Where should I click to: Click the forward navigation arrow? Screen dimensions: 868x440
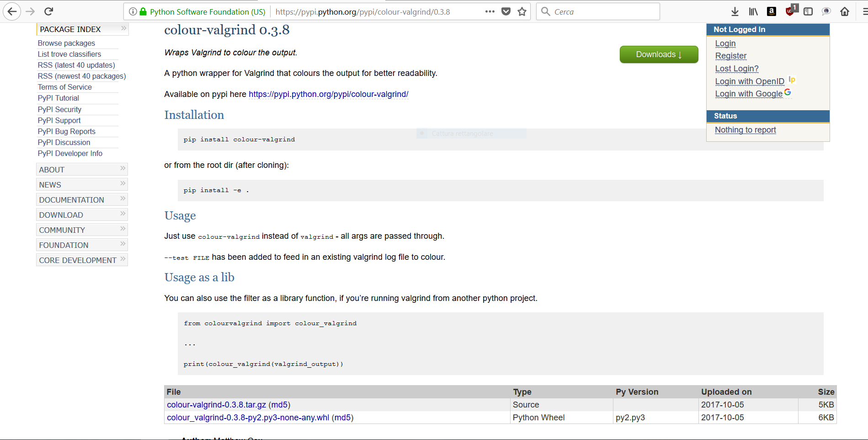point(31,11)
